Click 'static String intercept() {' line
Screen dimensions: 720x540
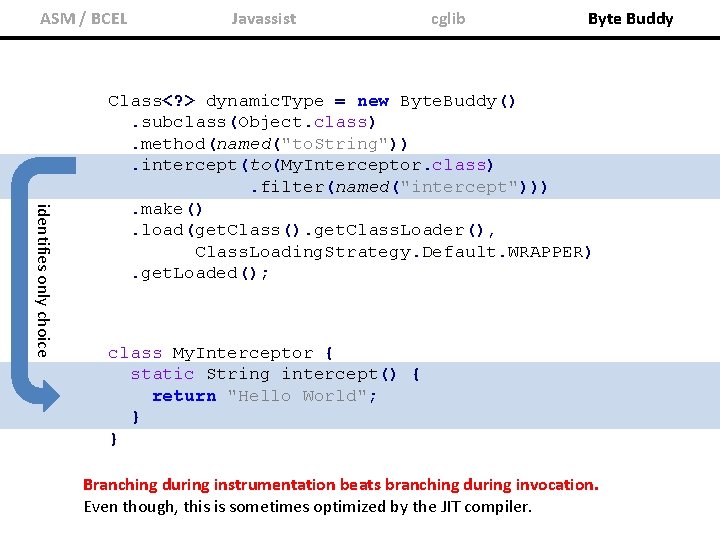[x=275, y=374]
